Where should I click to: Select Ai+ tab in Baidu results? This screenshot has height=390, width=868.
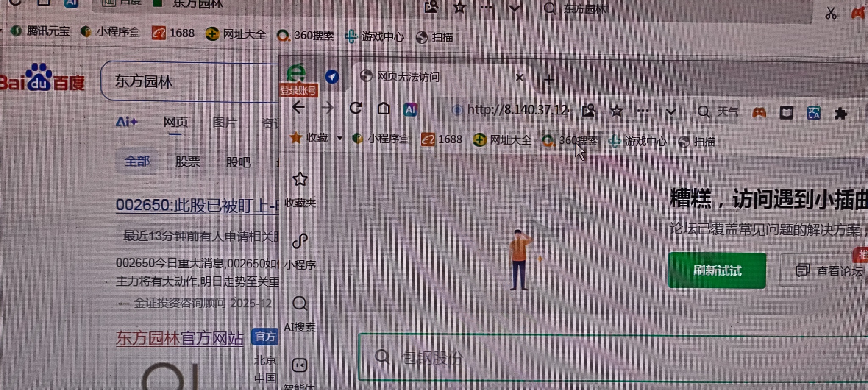click(127, 123)
